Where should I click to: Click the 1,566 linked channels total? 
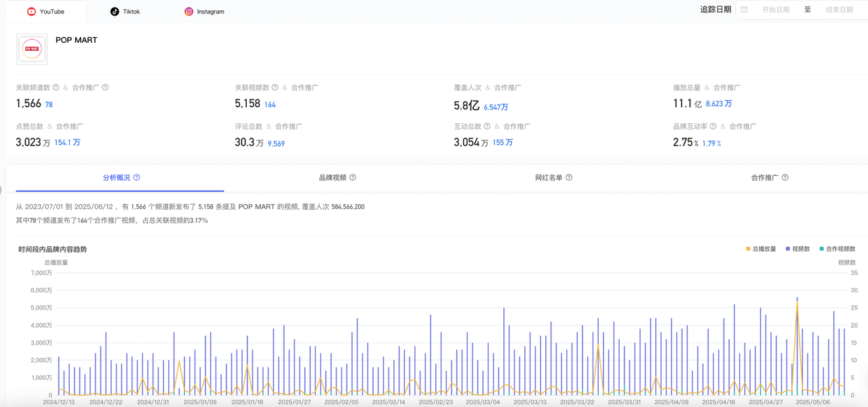coord(28,104)
